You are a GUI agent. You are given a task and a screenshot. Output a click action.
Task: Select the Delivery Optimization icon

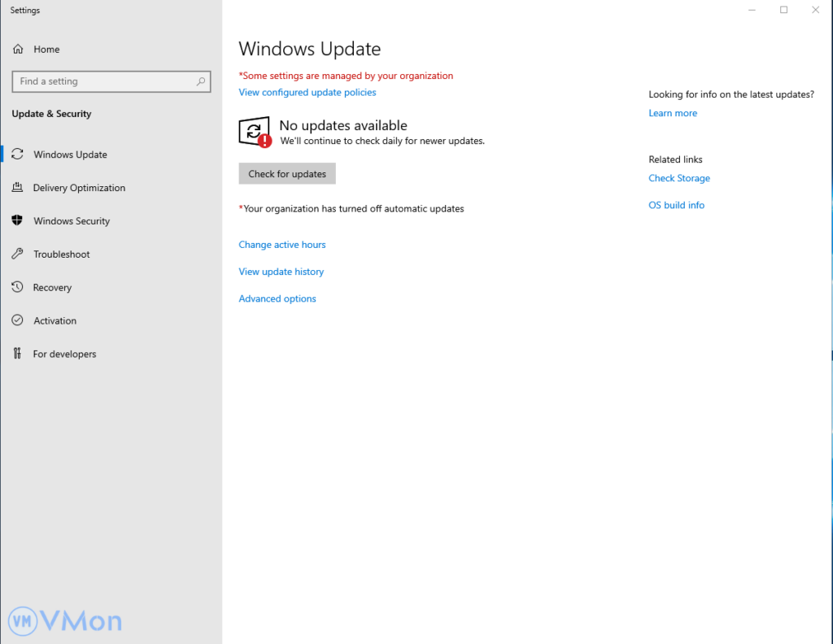(17, 188)
